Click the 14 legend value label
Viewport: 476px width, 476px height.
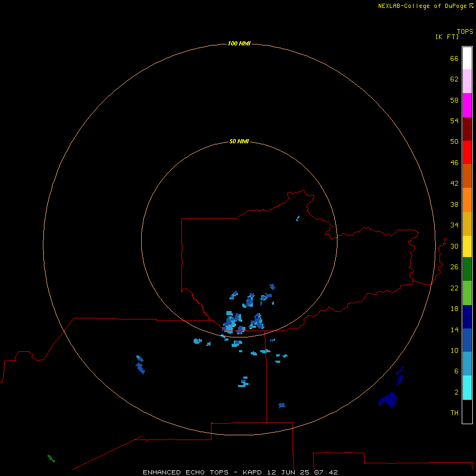[454, 329]
